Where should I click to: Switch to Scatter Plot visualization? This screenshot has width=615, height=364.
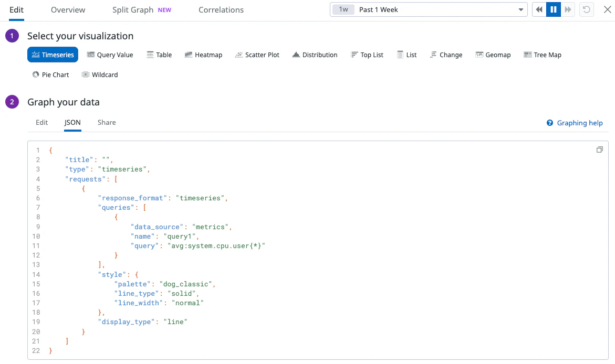(x=257, y=55)
